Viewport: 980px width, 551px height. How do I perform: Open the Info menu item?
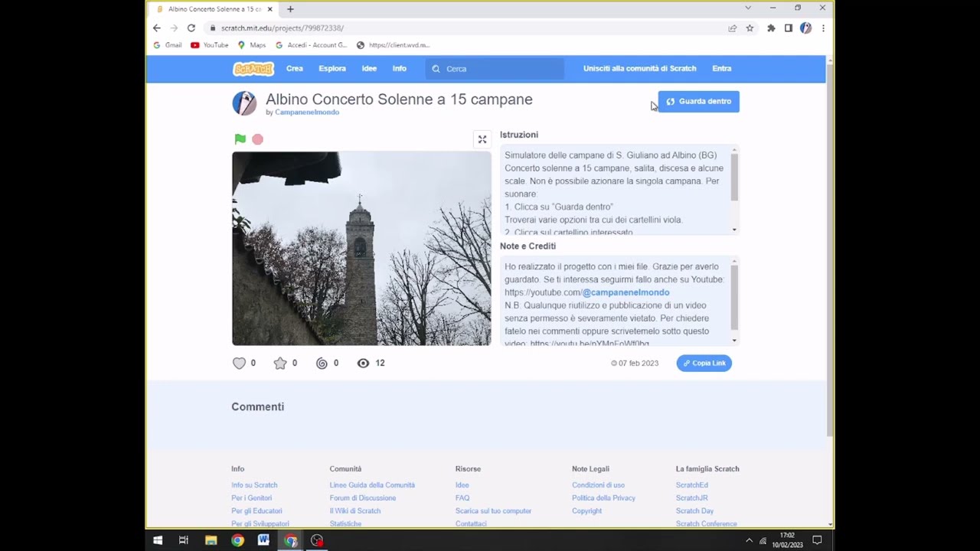click(400, 69)
